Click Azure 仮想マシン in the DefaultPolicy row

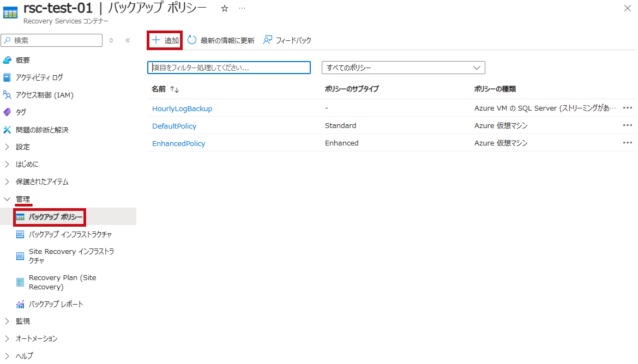coord(501,126)
